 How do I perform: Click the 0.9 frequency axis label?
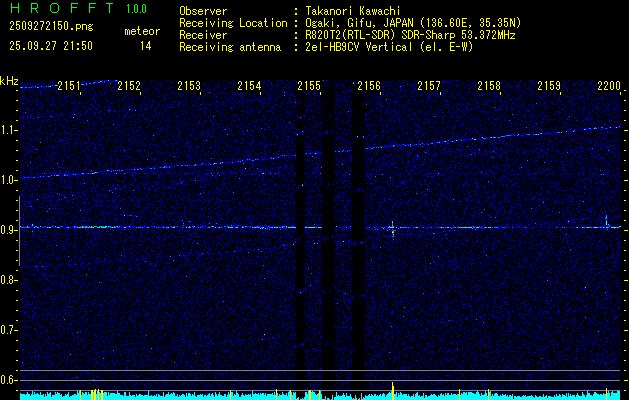[9, 230]
